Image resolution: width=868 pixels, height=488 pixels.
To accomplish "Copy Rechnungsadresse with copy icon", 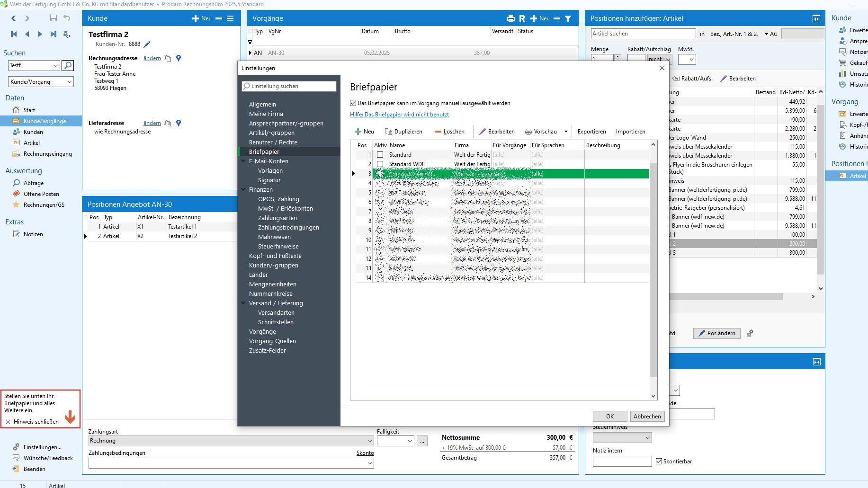I will [x=167, y=58].
